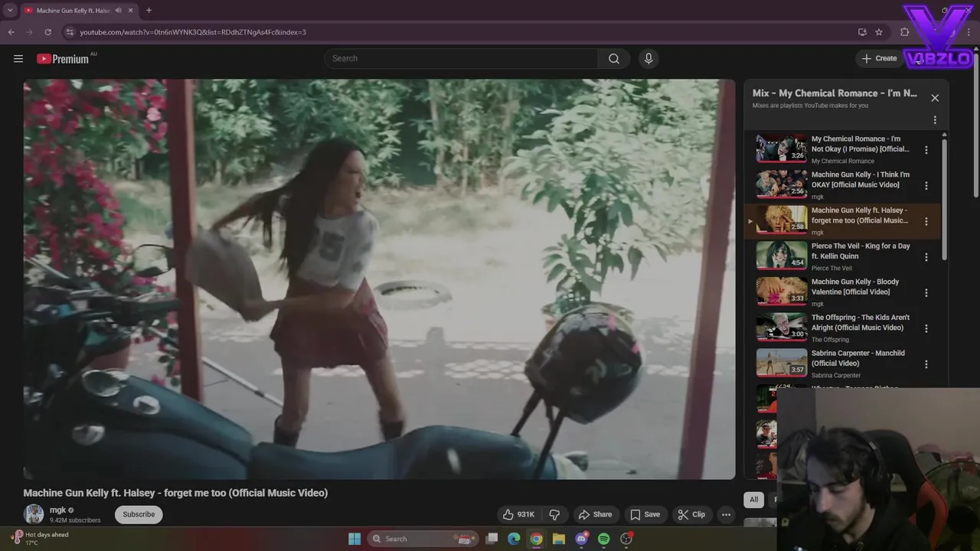The image size is (980, 551).
Task: Play My Chemical Romance I'm Not Okay thumbnail
Action: (782, 148)
